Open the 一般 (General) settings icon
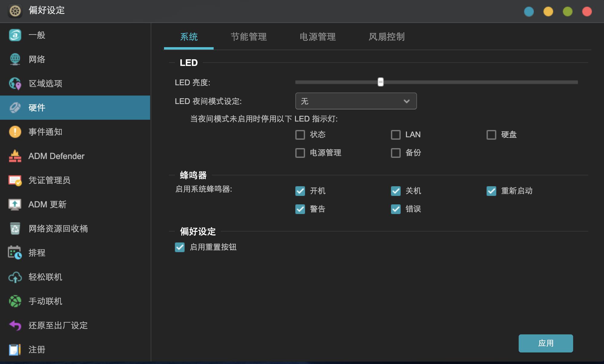604x364 pixels. [x=15, y=35]
